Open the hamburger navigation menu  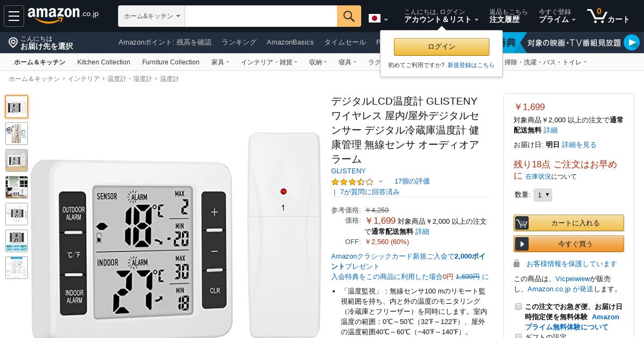click(14, 16)
